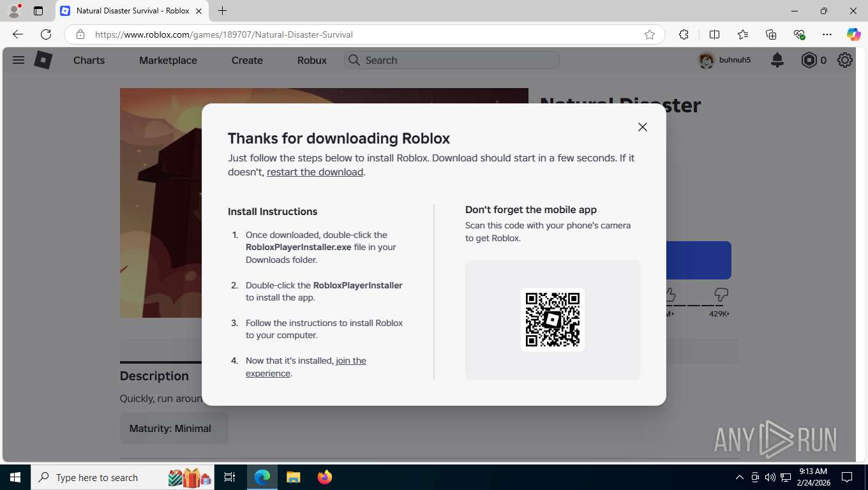Open the Robux balance icon
868x490 pixels.
coord(809,60)
